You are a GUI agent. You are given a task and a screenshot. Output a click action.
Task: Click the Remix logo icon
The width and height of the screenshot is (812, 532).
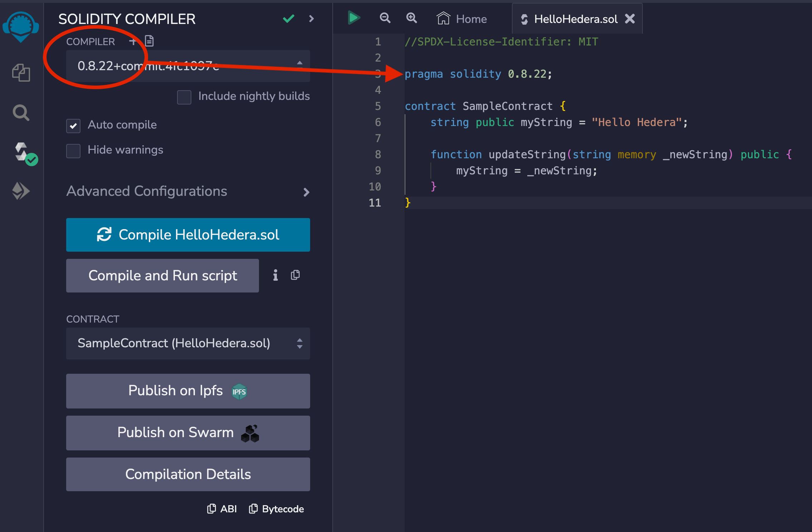point(21,27)
